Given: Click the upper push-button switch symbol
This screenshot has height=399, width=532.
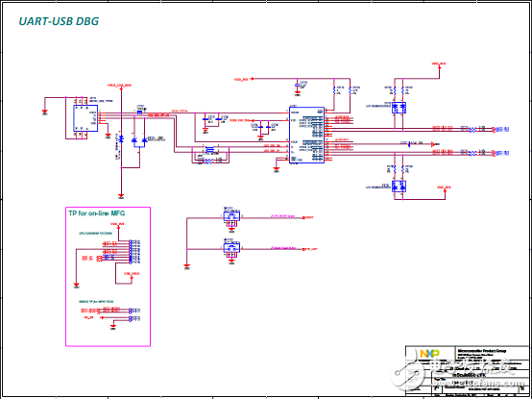Looking at the screenshot, I should [231, 216].
